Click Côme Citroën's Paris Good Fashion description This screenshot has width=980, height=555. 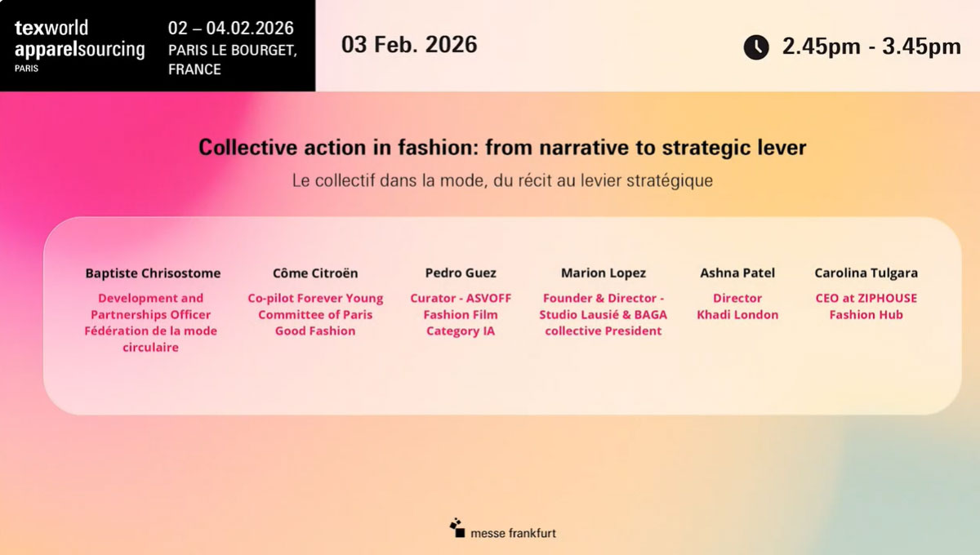(315, 314)
